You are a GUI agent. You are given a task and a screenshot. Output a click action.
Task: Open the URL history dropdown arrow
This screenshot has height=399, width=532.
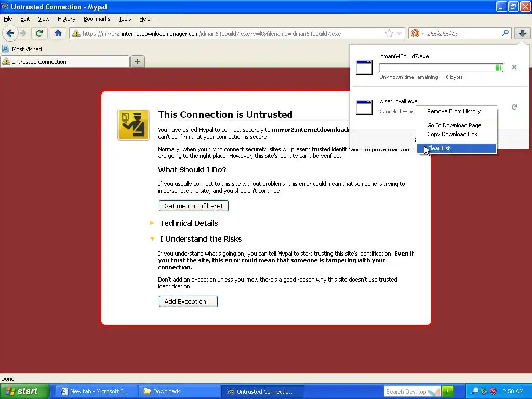(x=400, y=33)
